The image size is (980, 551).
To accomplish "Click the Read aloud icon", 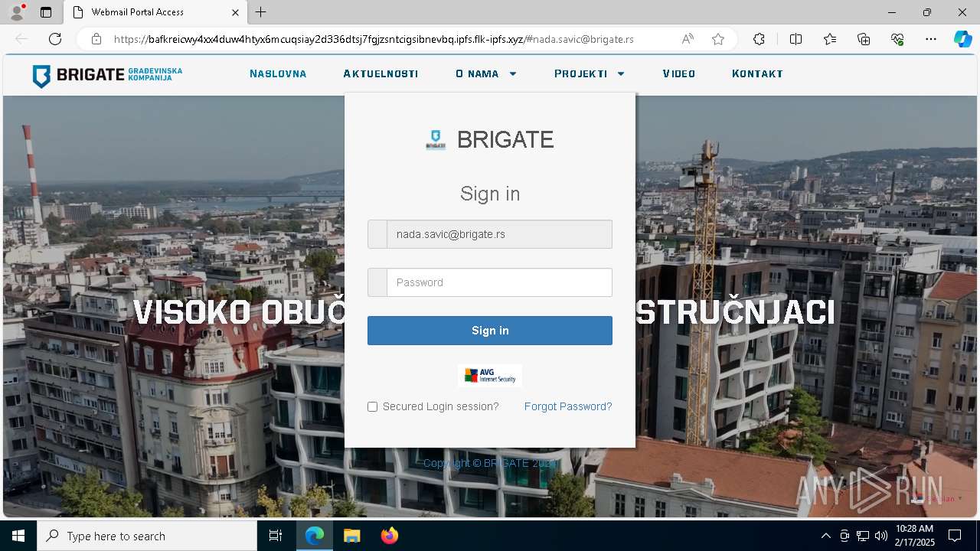I will (x=688, y=39).
